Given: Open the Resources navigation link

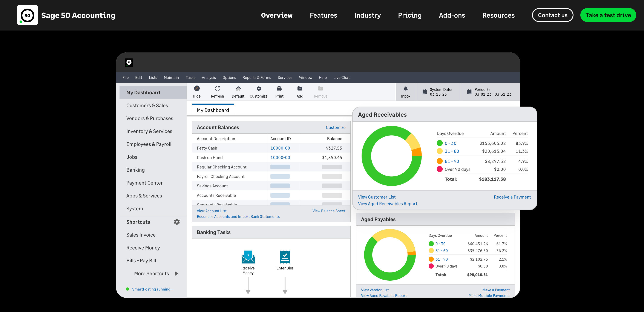Looking at the screenshot, I should [498, 15].
